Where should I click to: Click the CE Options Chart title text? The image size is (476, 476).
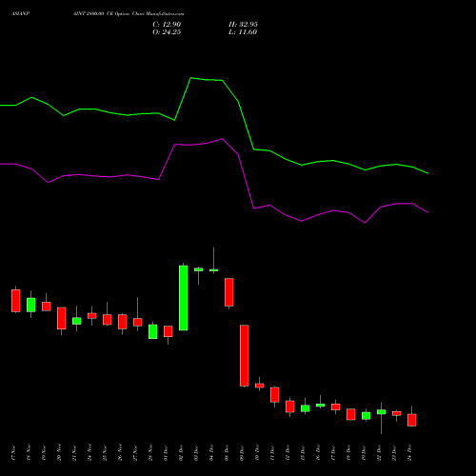[x=129, y=14]
